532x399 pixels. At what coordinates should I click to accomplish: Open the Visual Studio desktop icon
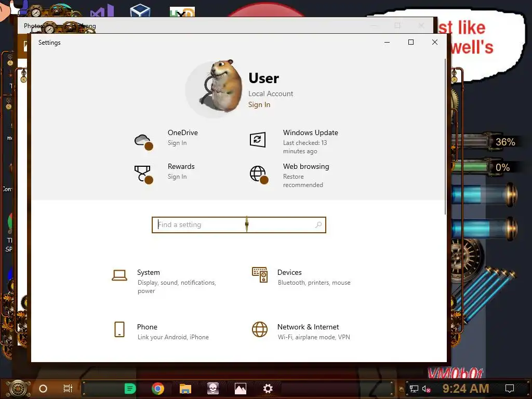click(102, 11)
